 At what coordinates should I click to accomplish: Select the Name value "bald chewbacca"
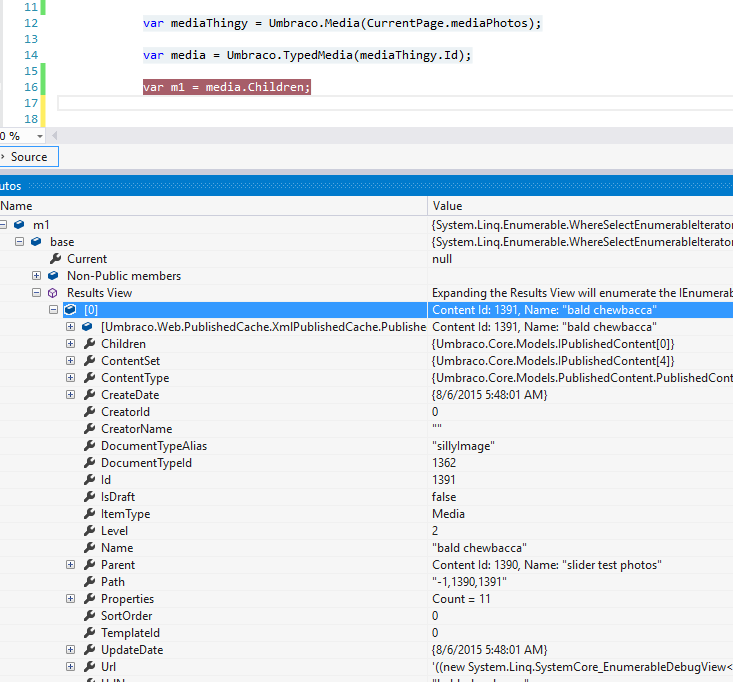(479, 548)
